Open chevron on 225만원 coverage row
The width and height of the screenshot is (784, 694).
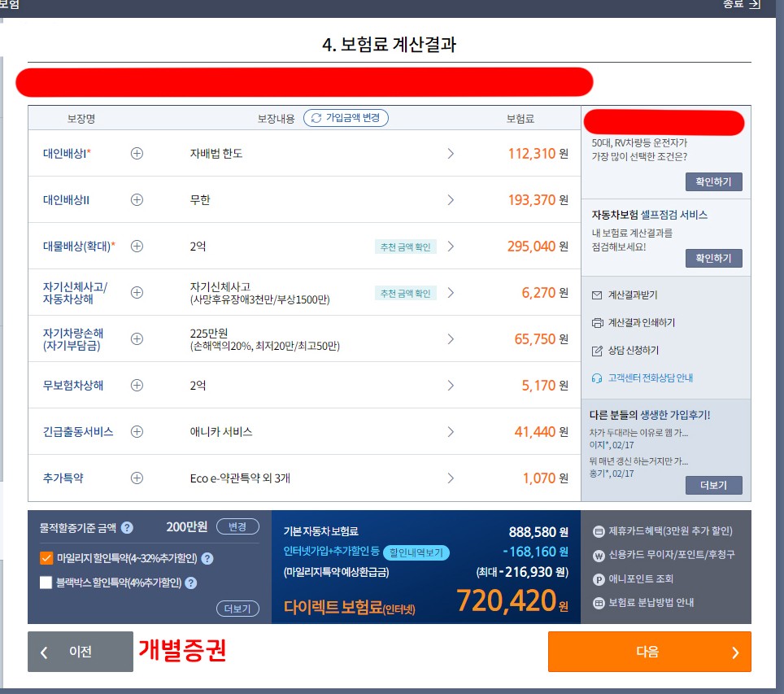point(451,339)
